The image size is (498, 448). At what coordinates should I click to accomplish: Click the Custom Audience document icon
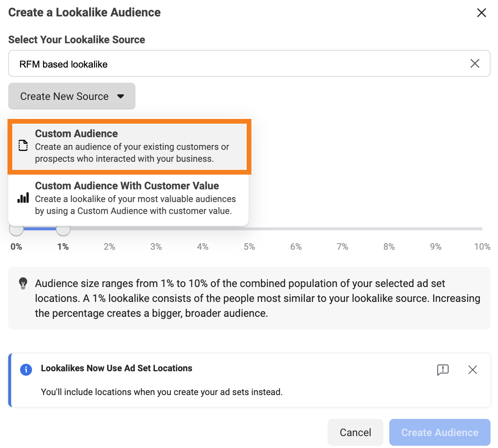pyautogui.click(x=23, y=146)
